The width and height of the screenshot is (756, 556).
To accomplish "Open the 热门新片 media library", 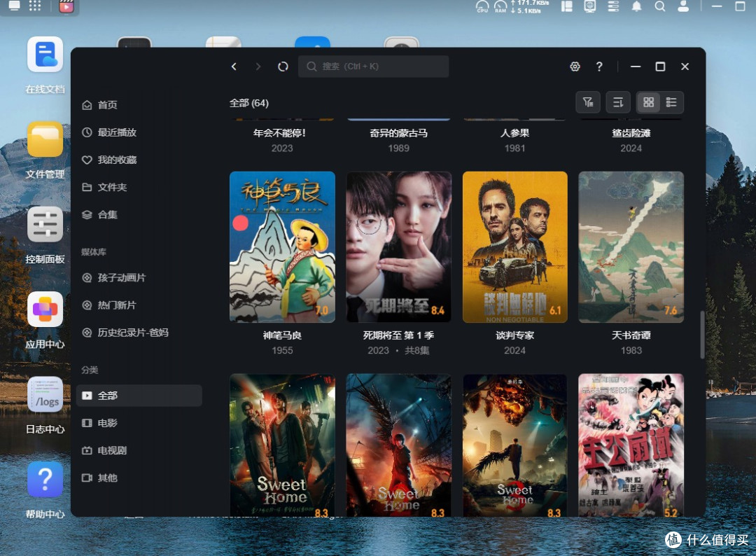I will (x=139, y=305).
